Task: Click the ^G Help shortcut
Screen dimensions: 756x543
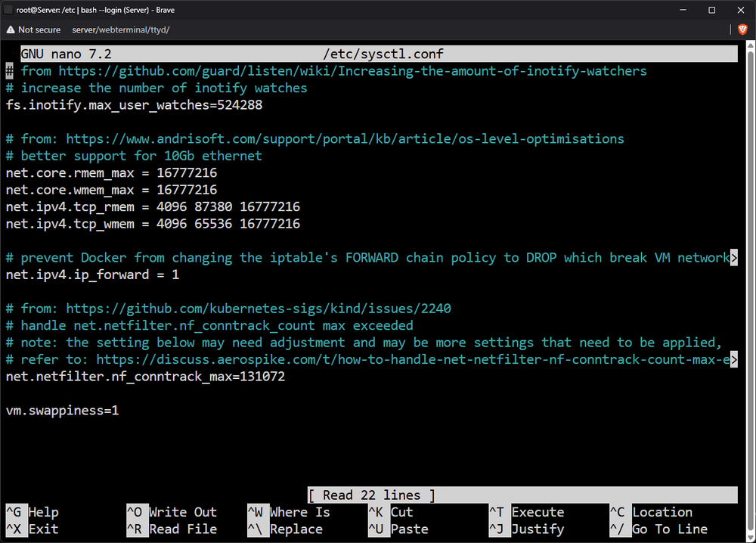Action: click(33, 512)
